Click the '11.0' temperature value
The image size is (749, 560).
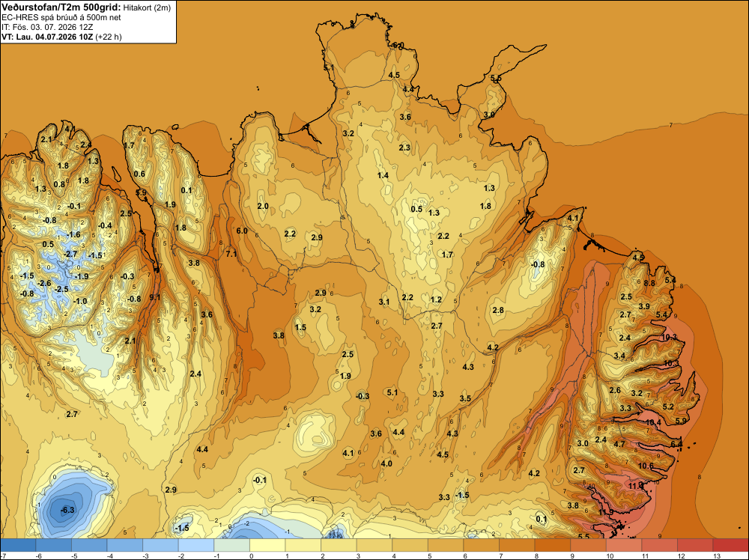(636, 486)
